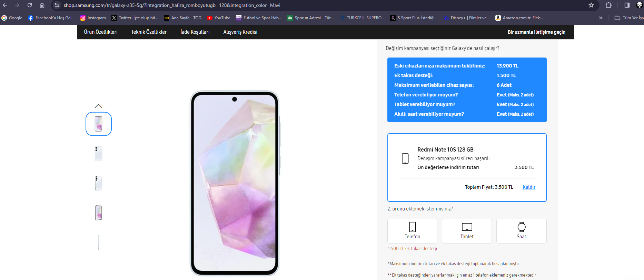
Task: Open Futbol ve Spor Haberleri bookmark
Action: coord(259,18)
